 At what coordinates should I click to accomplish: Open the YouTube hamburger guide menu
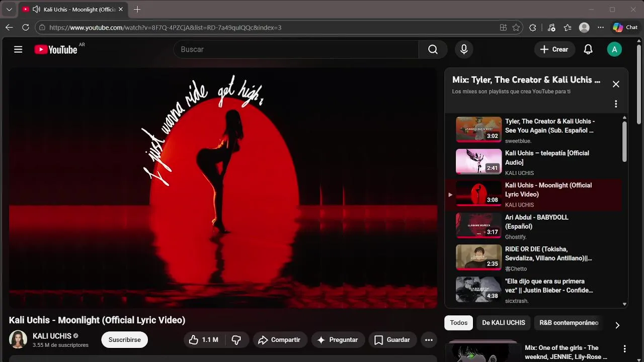pos(18,49)
